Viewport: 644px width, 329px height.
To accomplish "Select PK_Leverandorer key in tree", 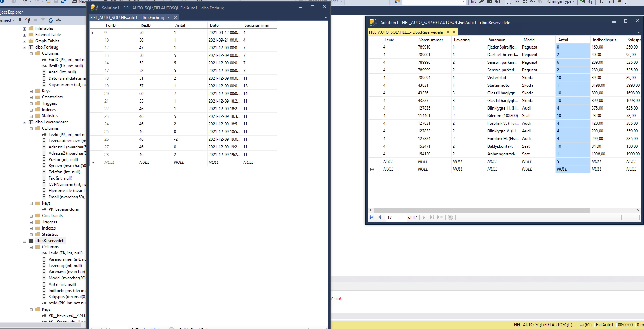I will click(64, 209).
